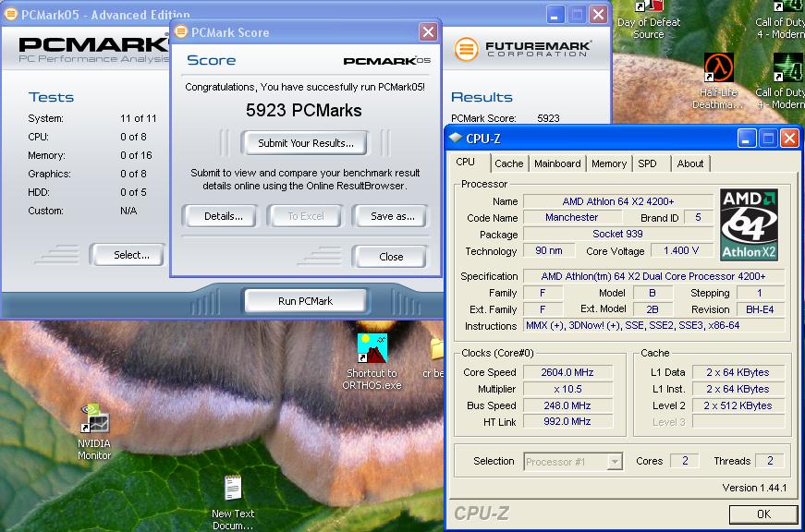
Task: Click the Ext. Model value 2B
Action: (x=653, y=309)
